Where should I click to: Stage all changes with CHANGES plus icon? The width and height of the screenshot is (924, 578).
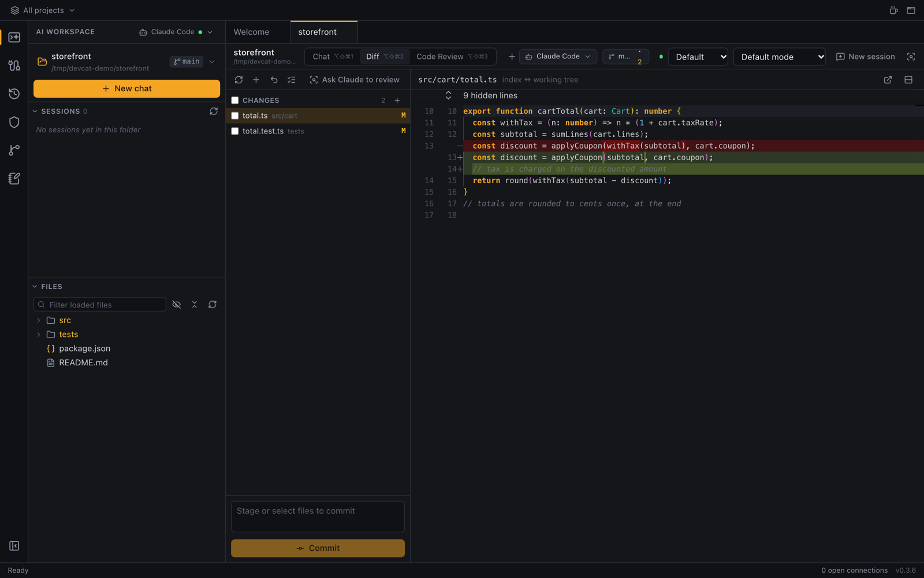click(x=397, y=101)
